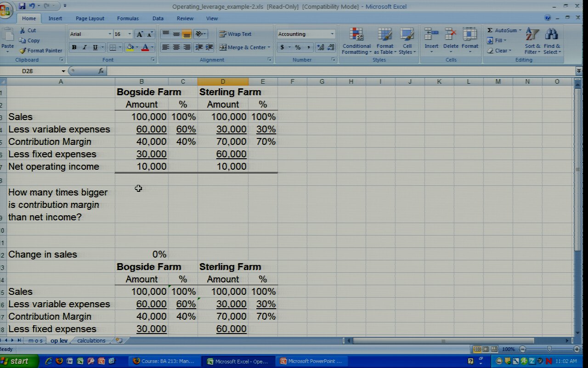The image size is (588, 368).
Task: Click Increase Decimal icon
Action: coord(321,47)
